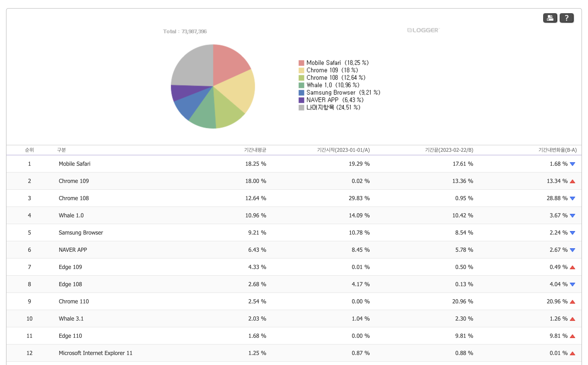Select Microsoft Internet Explorer 11 row name
This screenshot has height=365, width=588.
tap(95, 353)
